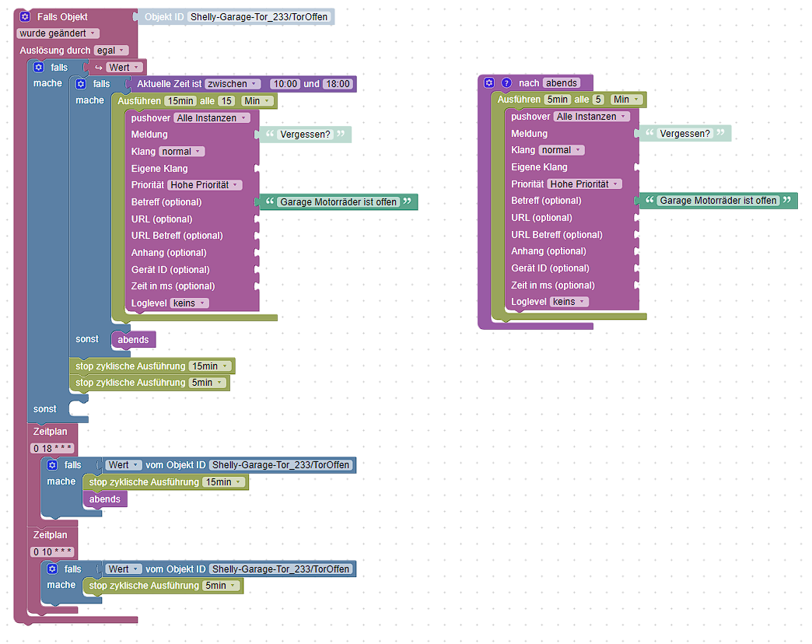Click gear icon on 'falls' Aktuelle Zeit block
Screen dimensions: 812x644
click(81, 84)
